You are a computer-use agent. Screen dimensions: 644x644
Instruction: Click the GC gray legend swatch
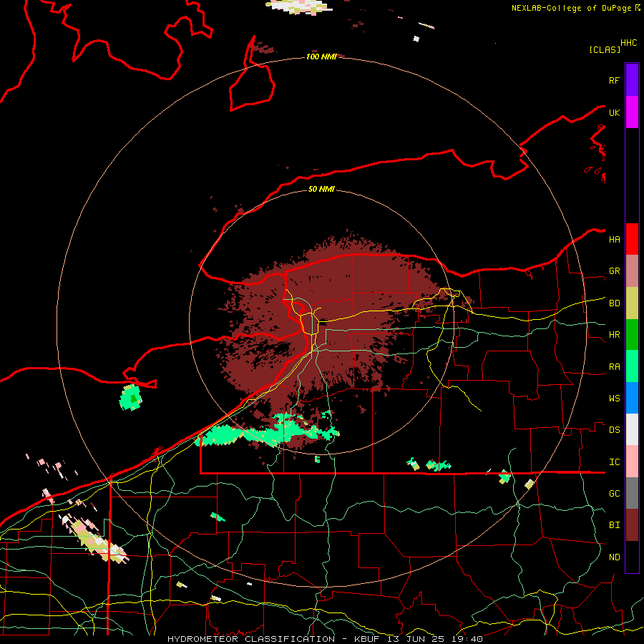click(x=632, y=493)
